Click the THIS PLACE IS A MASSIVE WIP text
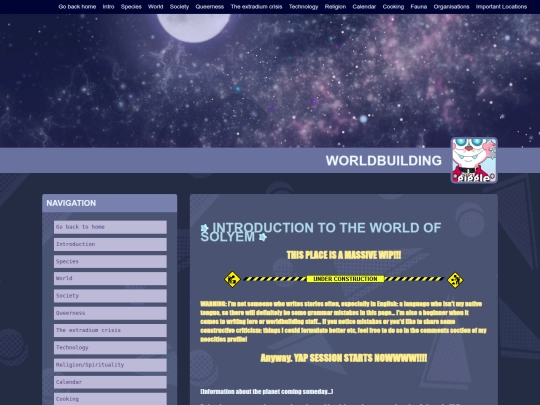 click(x=344, y=255)
